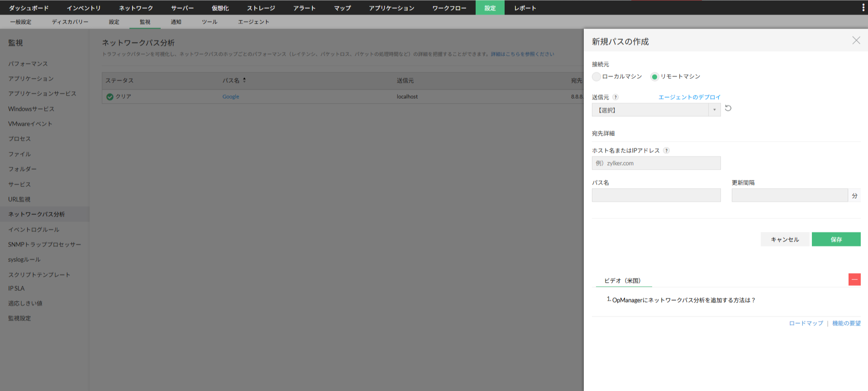Image resolution: width=868 pixels, height=391 pixels.
Task: Open サービス in the sidebar
Action: [x=19, y=184]
